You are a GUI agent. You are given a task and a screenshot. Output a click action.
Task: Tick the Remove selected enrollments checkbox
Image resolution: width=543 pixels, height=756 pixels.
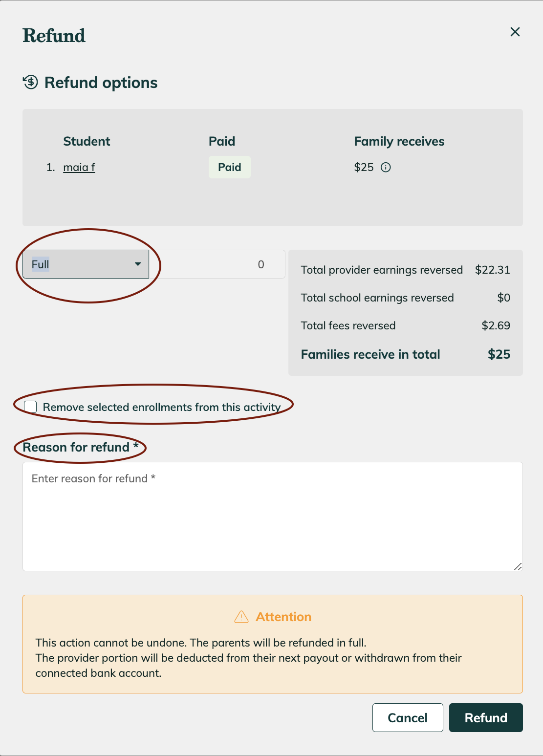click(x=30, y=407)
